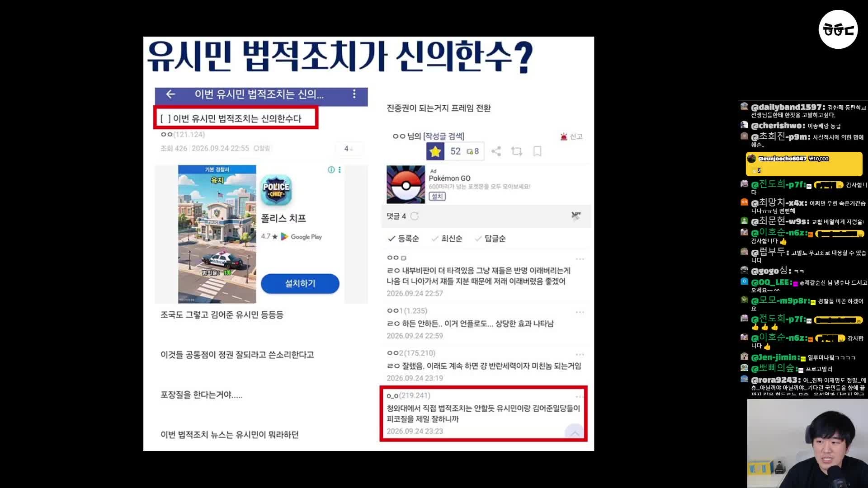The image size is (868, 488).
Task: Open the options dots on the ㅇㅇ2(175.210) comment
Action: point(580,355)
